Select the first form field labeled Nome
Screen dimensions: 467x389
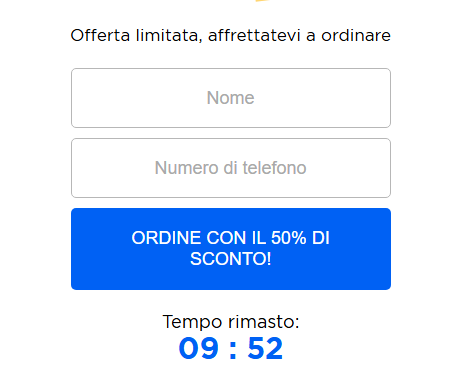tap(231, 98)
